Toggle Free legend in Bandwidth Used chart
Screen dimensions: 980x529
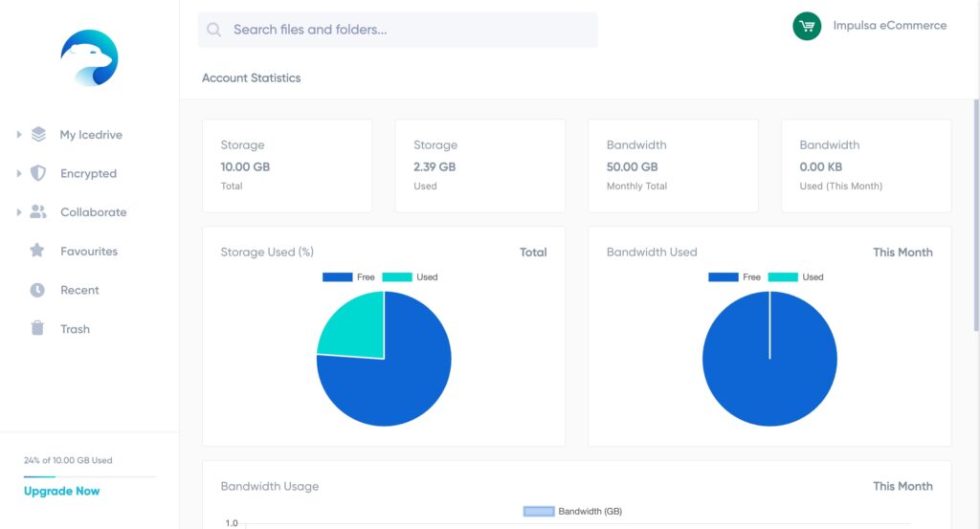coord(735,277)
